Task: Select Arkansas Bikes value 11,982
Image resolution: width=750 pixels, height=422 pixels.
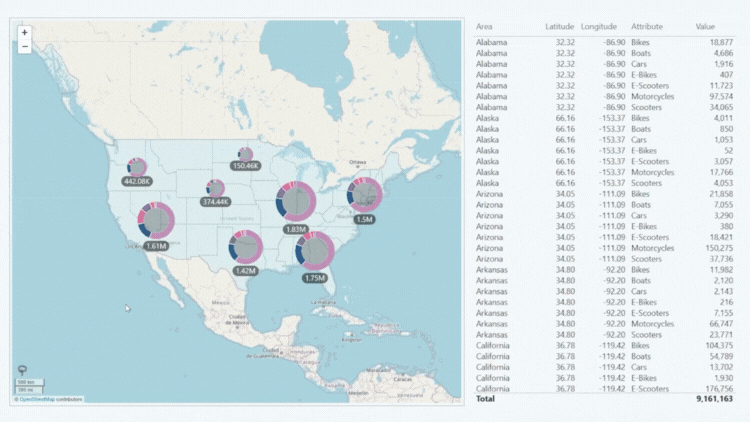Action: point(721,270)
